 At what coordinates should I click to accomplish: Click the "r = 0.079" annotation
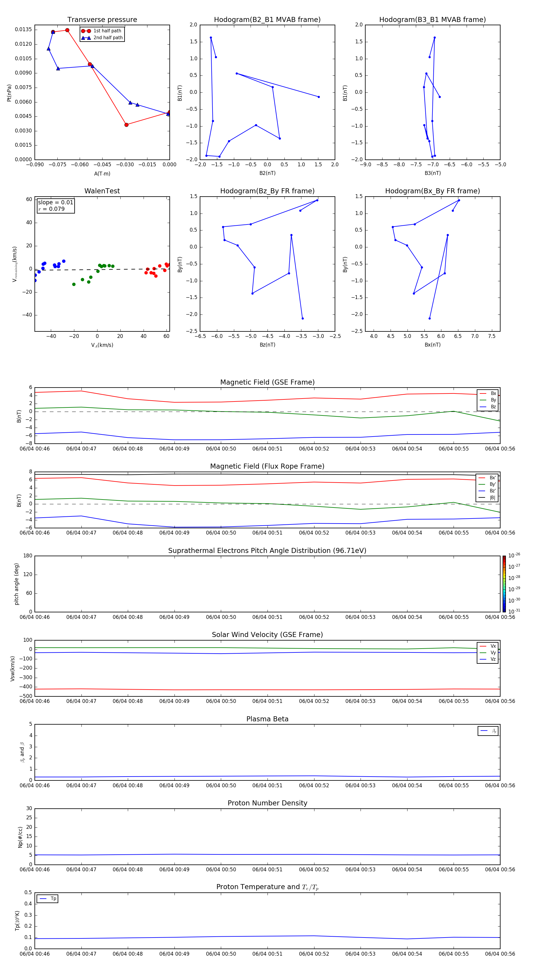pyautogui.click(x=51, y=209)
